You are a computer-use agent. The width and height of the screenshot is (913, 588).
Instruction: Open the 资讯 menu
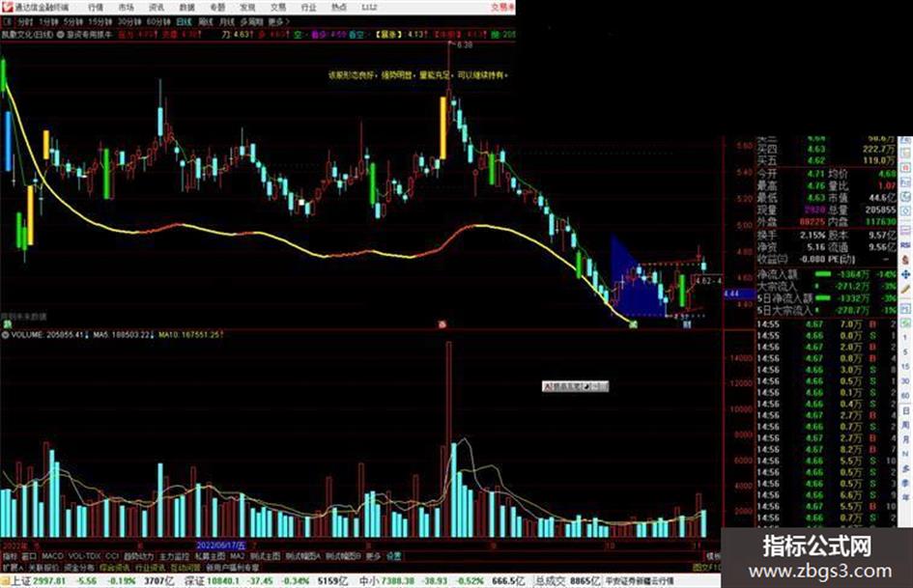point(157,7)
